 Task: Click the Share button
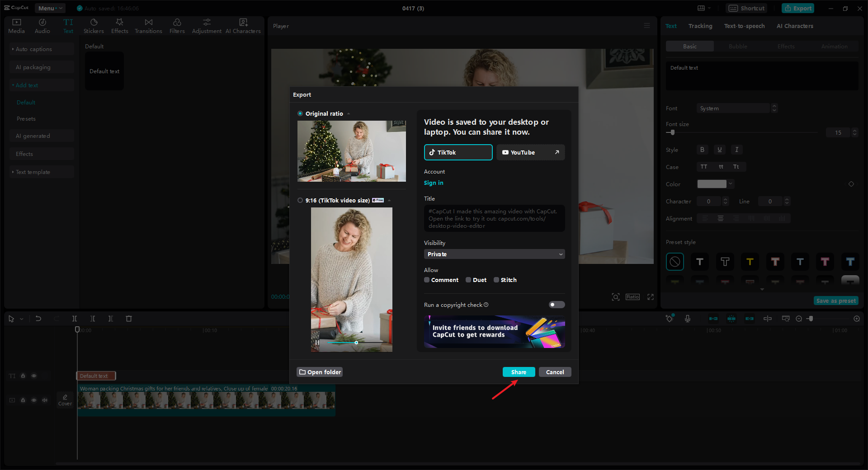click(519, 372)
